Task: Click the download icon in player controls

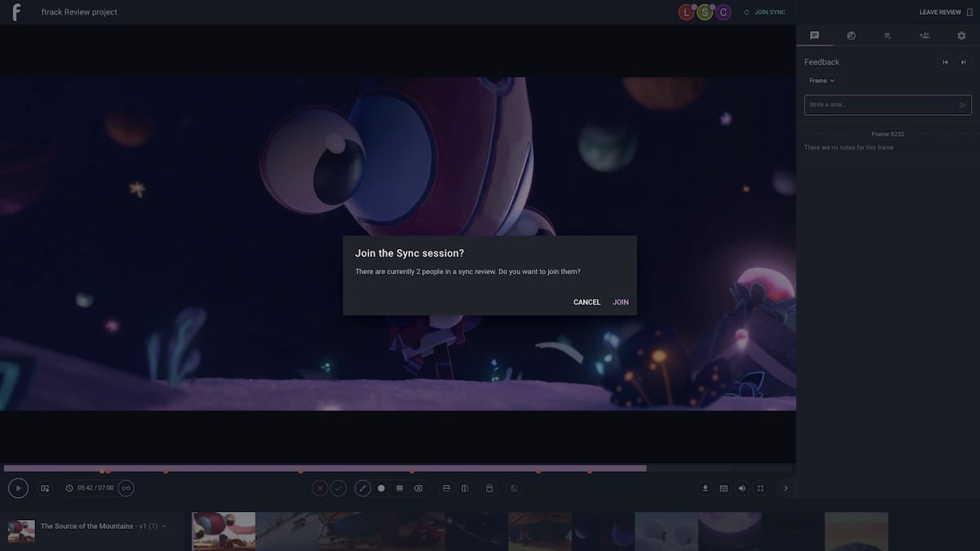Action: coord(706,488)
